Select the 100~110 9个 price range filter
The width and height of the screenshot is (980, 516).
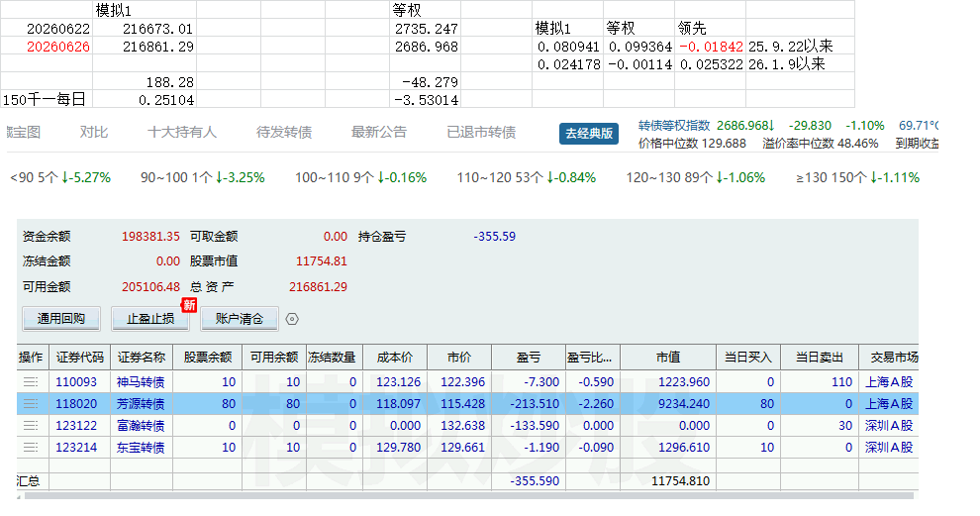click(360, 177)
